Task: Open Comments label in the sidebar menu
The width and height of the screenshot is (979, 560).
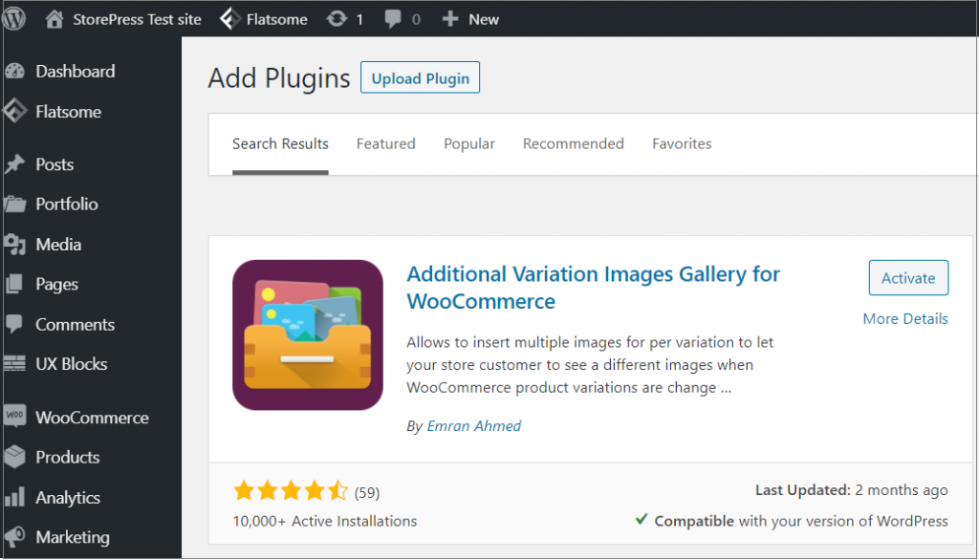Action: tap(75, 325)
